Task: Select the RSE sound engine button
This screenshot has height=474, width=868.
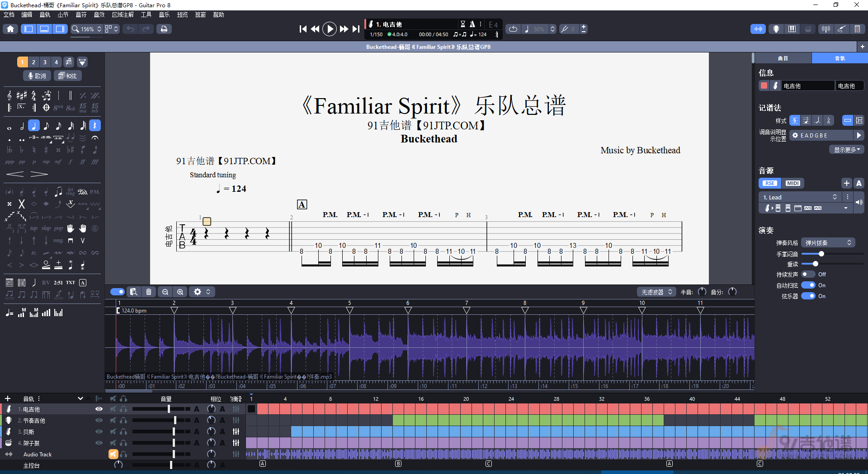Action: point(769,183)
